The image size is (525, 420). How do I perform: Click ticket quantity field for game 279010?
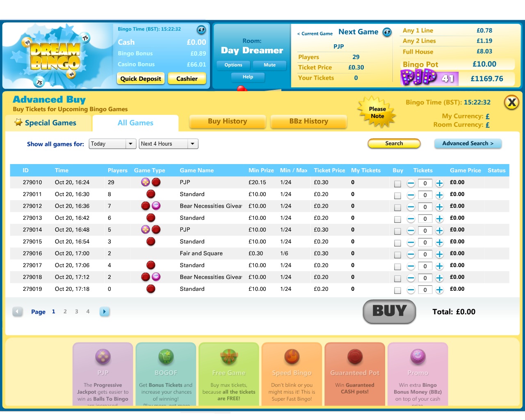(425, 183)
